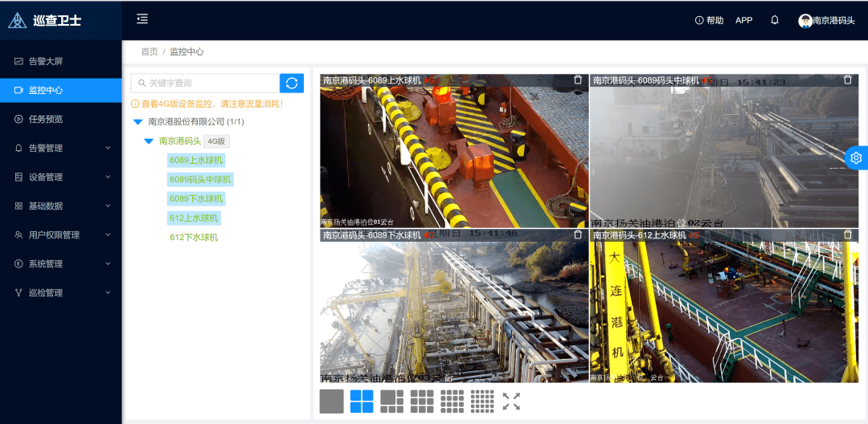Click the 帮助 help link

(x=709, y=20)
